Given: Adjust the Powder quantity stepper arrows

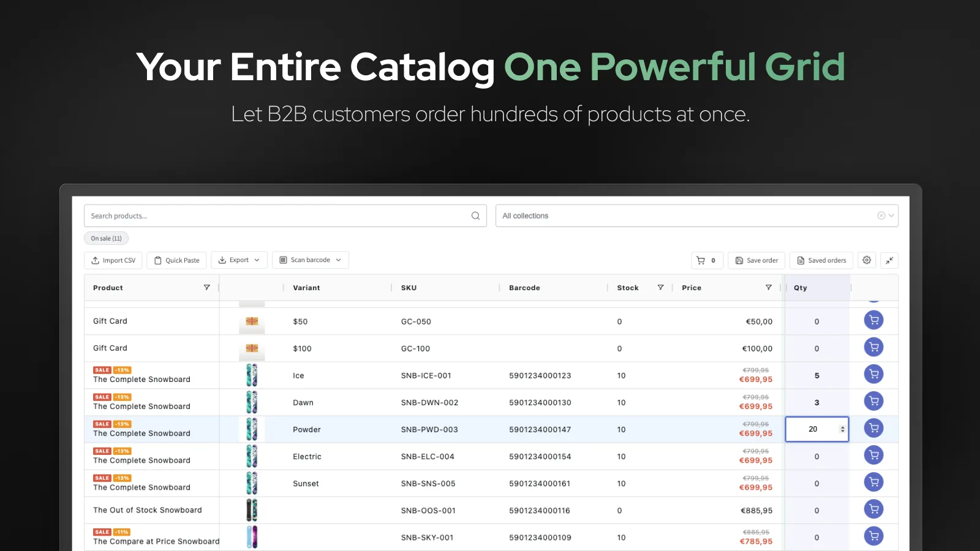Looking at the screenshot, I should point(842,429).
